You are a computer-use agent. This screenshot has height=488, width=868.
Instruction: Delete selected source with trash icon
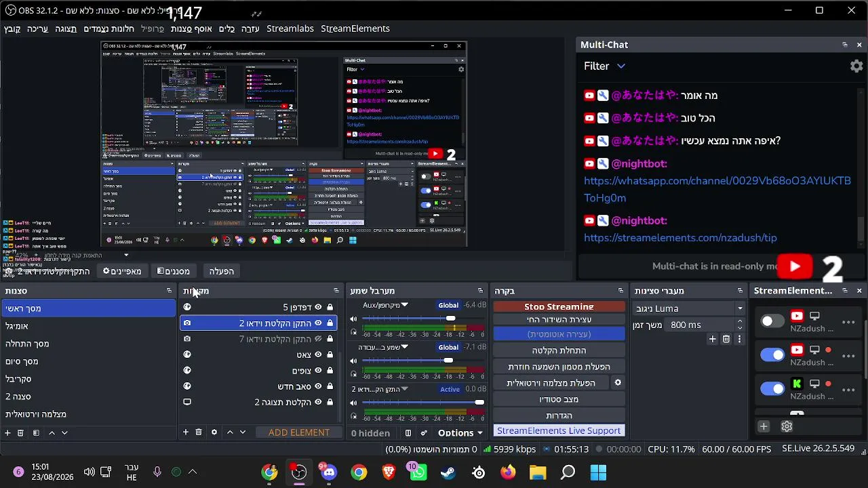tap(199, 432)
